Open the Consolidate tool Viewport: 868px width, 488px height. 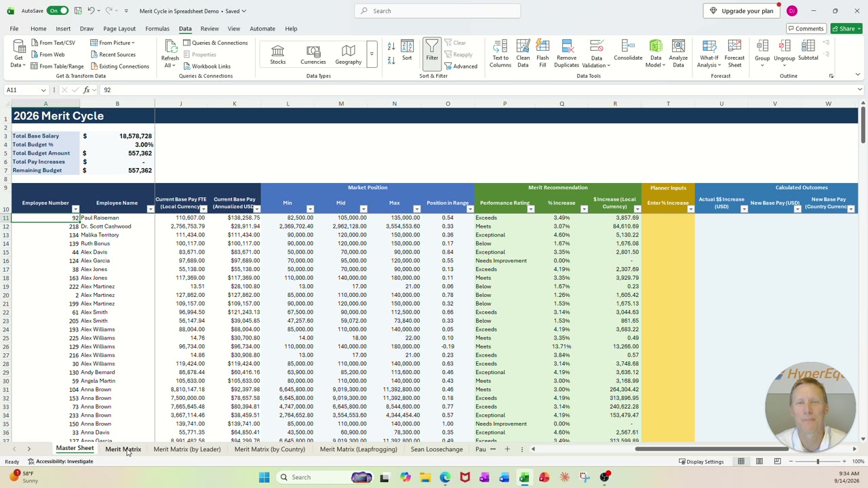628,51
